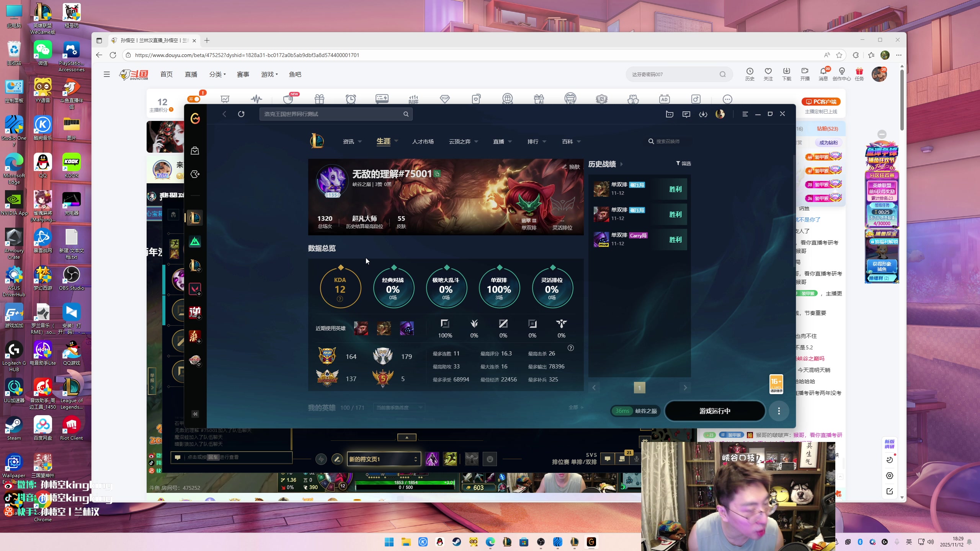
Task: Toggle 筛选 filter for match history
Action: (684, 163)
